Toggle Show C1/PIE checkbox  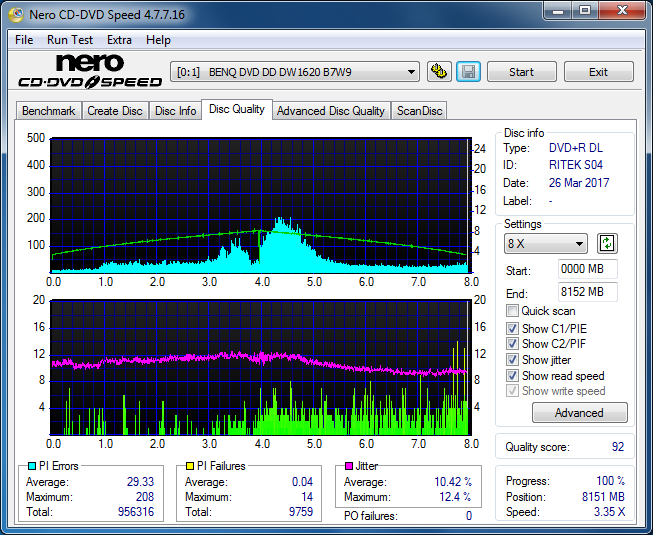pyautogui.click(x=513, y=328)
